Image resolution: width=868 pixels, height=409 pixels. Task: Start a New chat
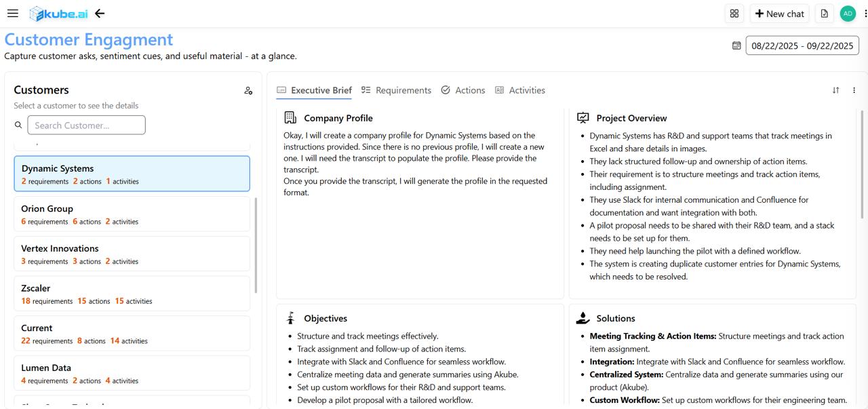(x=779, y=14)
